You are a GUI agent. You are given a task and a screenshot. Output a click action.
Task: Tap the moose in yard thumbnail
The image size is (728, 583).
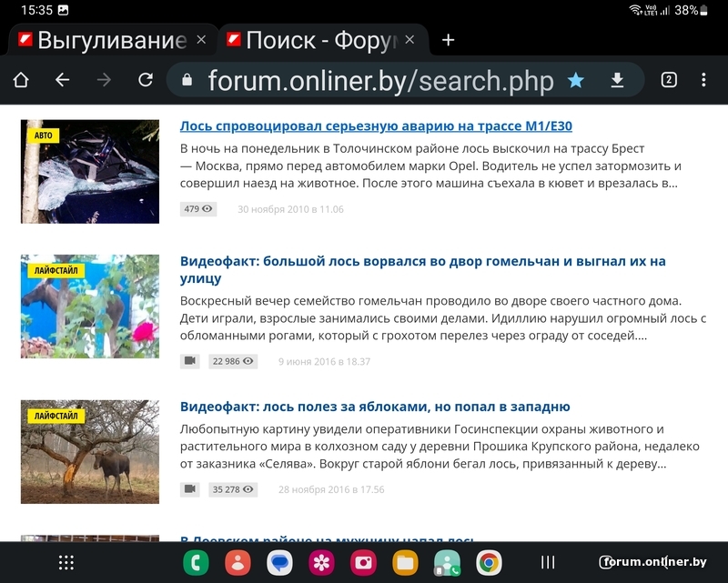(90, 307)
